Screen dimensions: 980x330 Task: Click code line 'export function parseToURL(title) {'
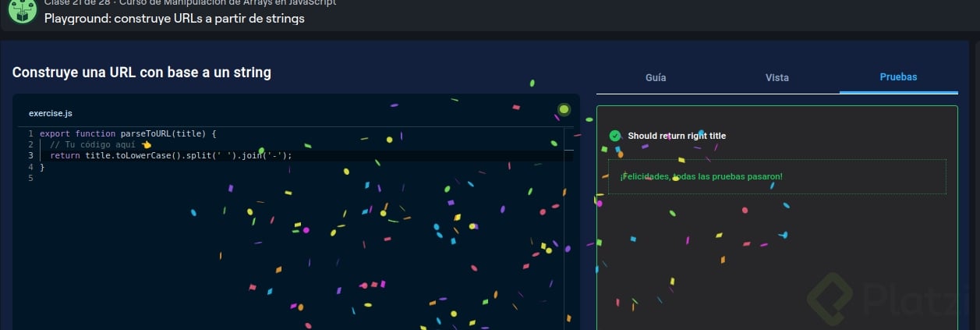click(128, 134)
